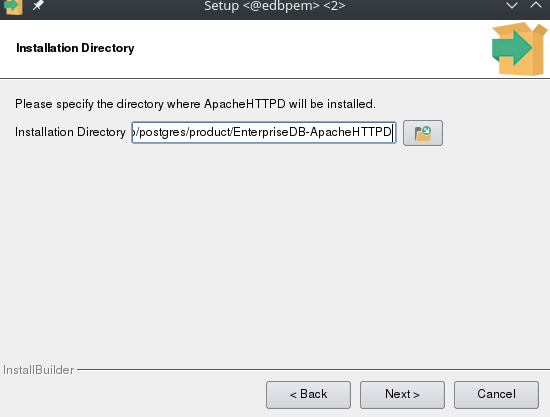Click the installer box logo graphic
Image resolution: width=550 pixels, height=417 pixels.
[519, 48]
